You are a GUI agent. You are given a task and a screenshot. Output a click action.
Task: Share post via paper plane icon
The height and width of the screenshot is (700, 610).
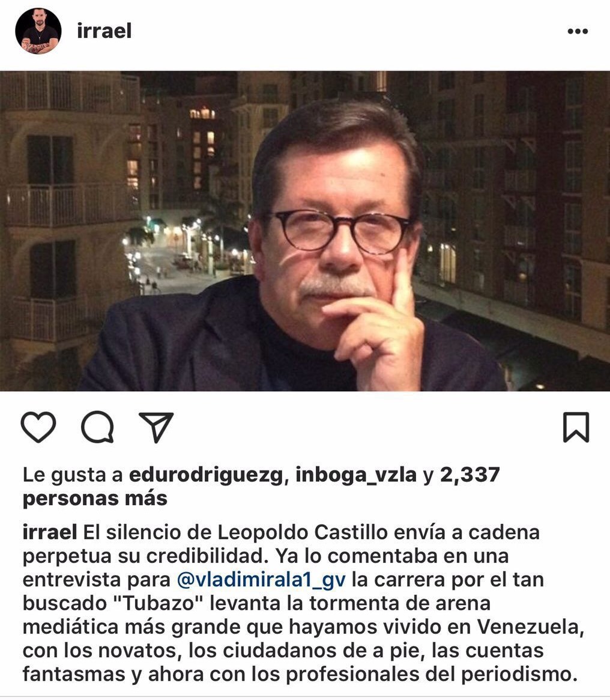click(x=156, y=427)
